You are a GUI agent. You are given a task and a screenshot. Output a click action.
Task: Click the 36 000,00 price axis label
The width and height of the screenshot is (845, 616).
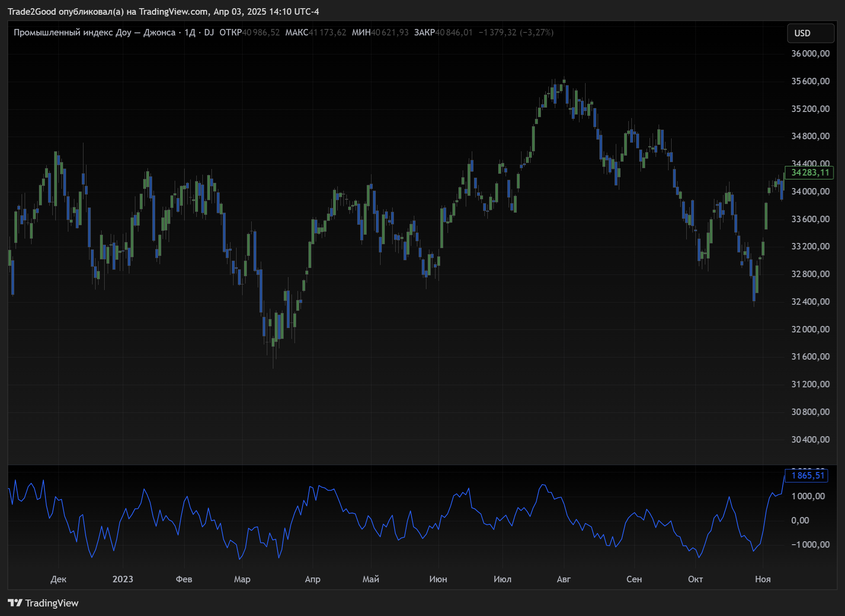(810, 54)
